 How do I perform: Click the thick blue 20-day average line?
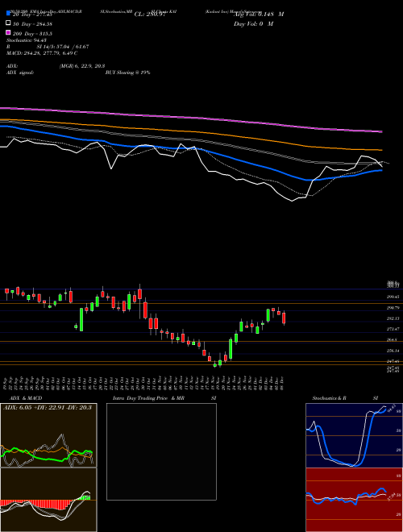[190, 148]
